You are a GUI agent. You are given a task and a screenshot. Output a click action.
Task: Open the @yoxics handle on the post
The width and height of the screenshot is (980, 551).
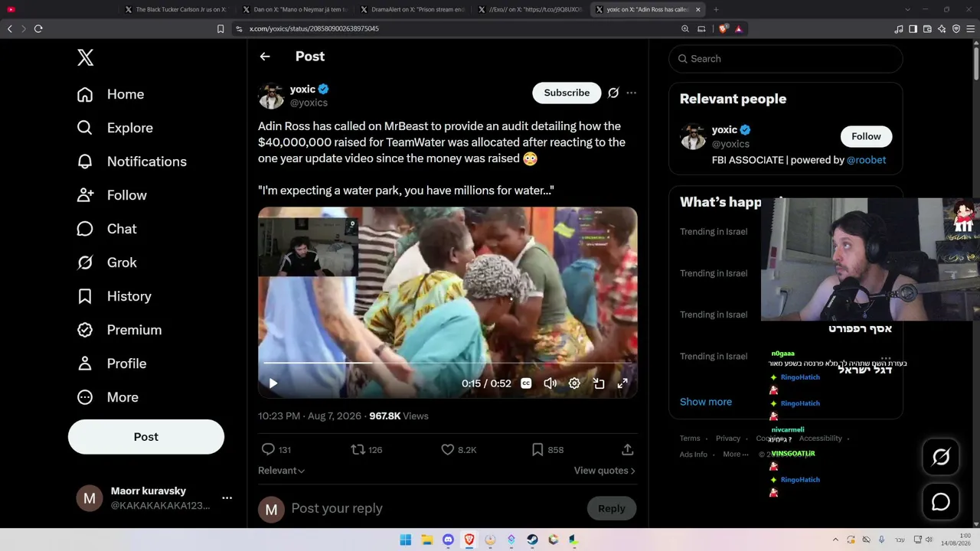[309, 103]
